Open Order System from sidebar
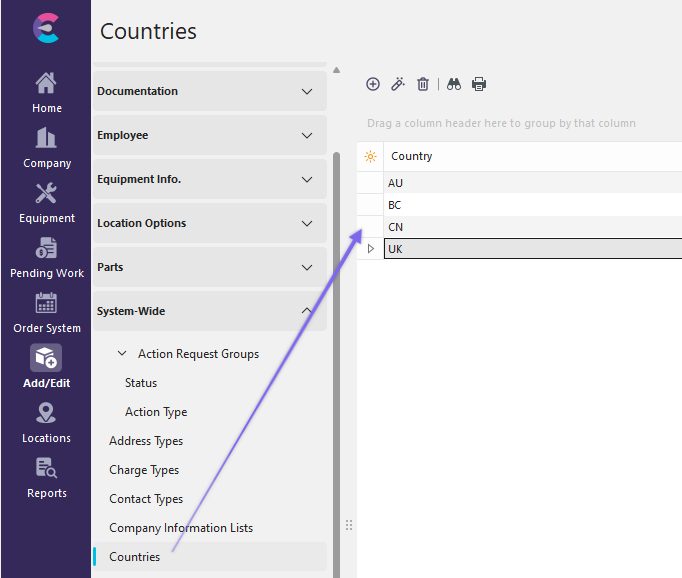This screenshot has width=682, height=578. point(46,313)
